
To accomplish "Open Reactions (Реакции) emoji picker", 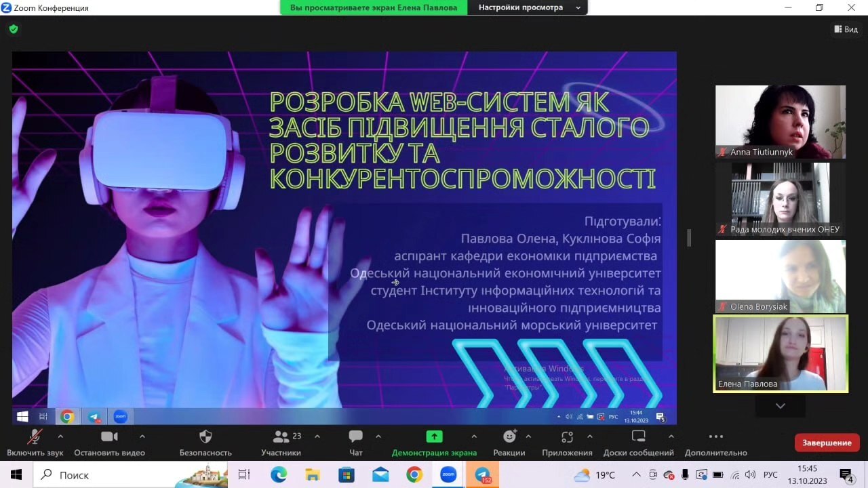I will click(x=509, y=436).
